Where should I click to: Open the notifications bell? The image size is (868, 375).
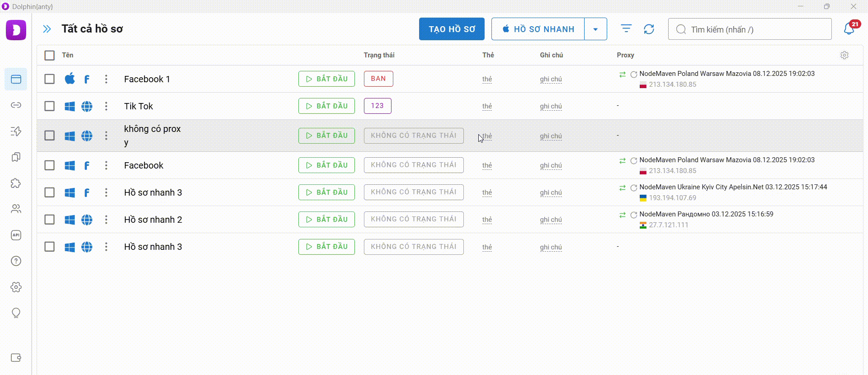(849, 29)
